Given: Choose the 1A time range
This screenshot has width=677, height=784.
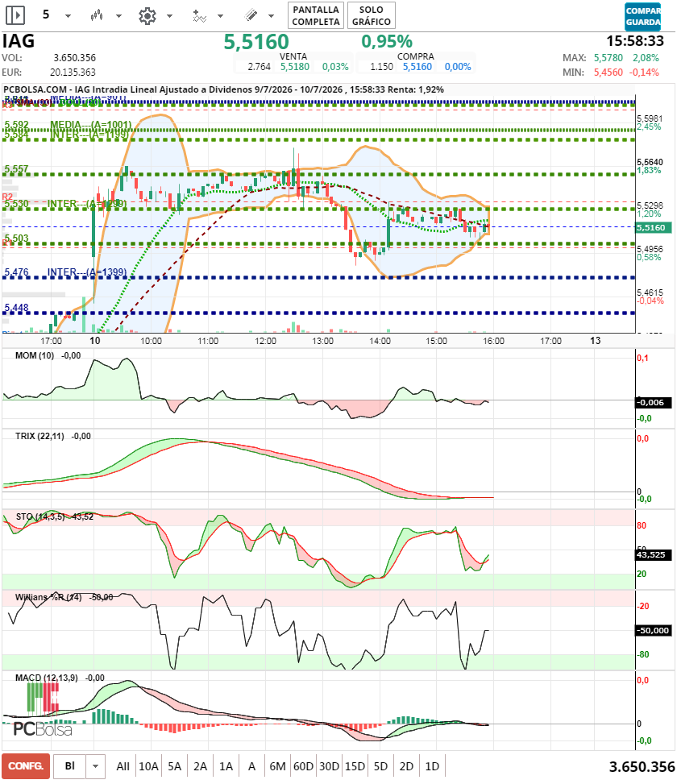Looking at the screenshot, I should pyautogui.click(x=226, y=766).
